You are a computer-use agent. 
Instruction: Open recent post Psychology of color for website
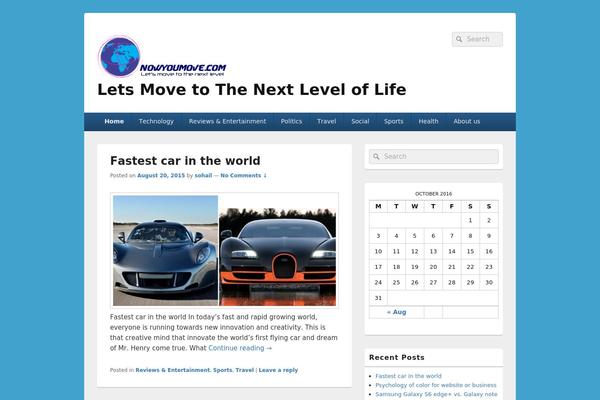[x=436, y=385]
